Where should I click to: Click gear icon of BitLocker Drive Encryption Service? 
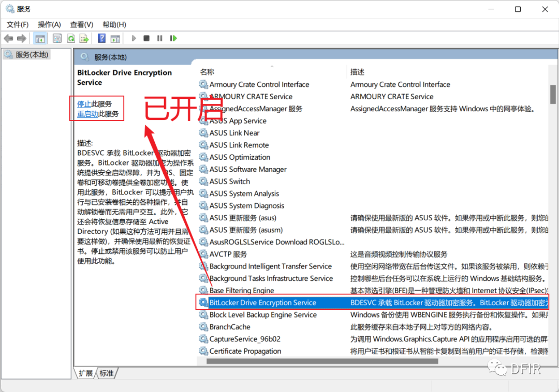point(203,303)
